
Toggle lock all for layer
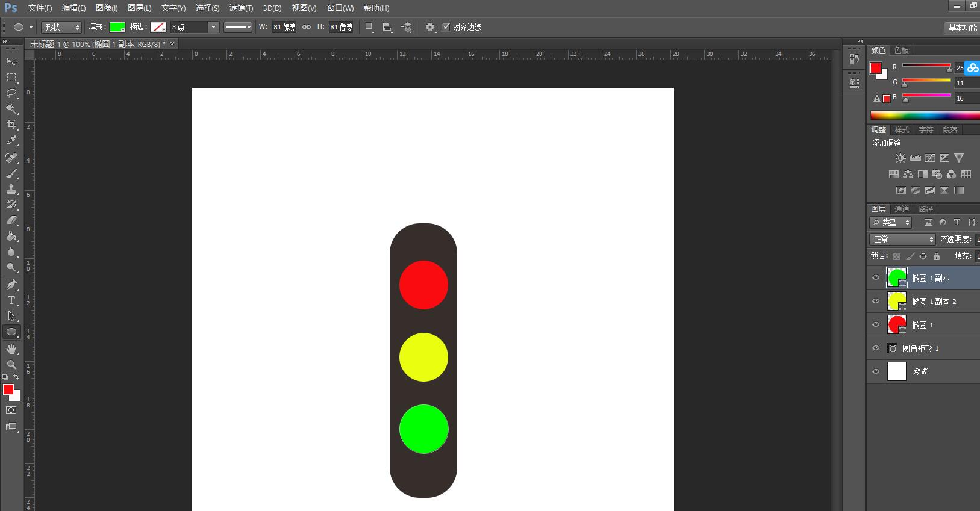point(937,256)
